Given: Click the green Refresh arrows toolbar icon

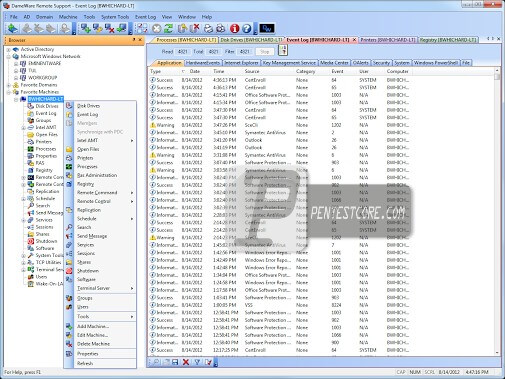Looking at the screenshot, I should click(169, 29).
